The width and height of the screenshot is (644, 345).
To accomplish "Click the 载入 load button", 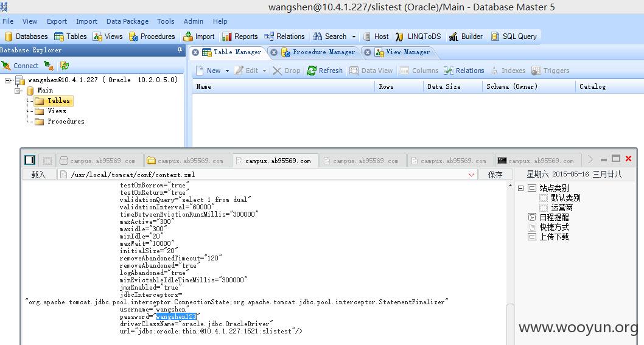I will (x=38, y=175).
